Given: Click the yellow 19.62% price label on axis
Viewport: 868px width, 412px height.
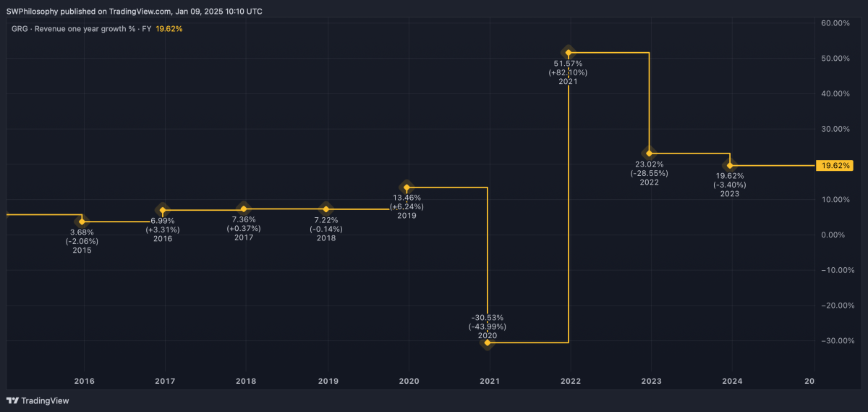Looking at the screenshot, I should [835, 166].
